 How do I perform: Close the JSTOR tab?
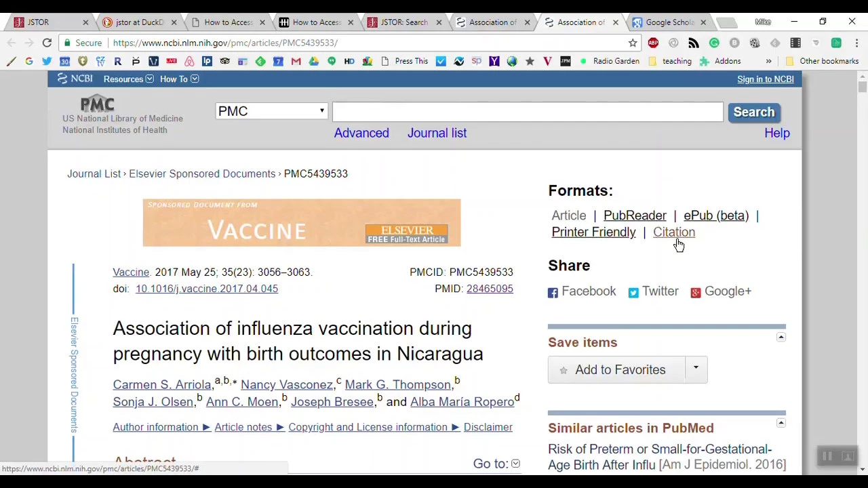tap(85, 22)
